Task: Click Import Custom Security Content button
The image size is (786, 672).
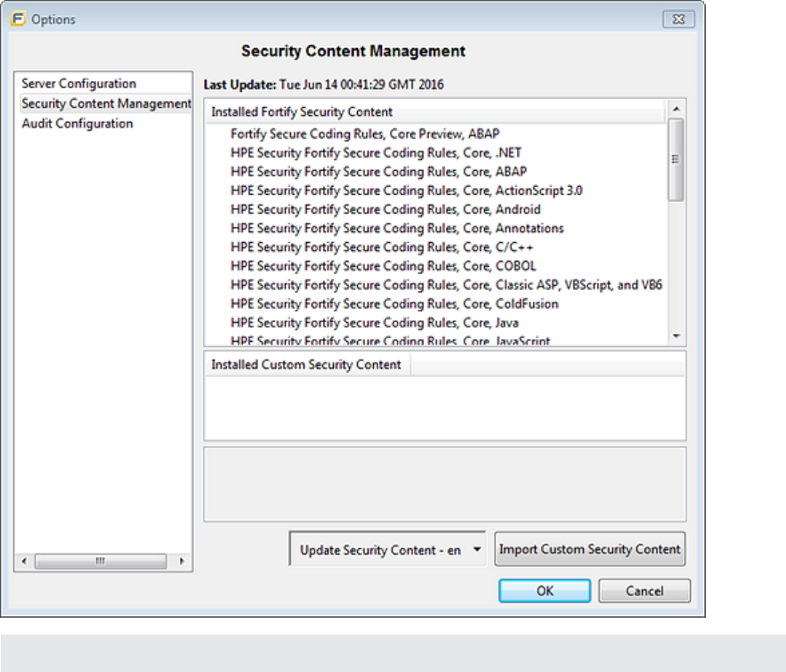Action: click(x=589, y=549)
